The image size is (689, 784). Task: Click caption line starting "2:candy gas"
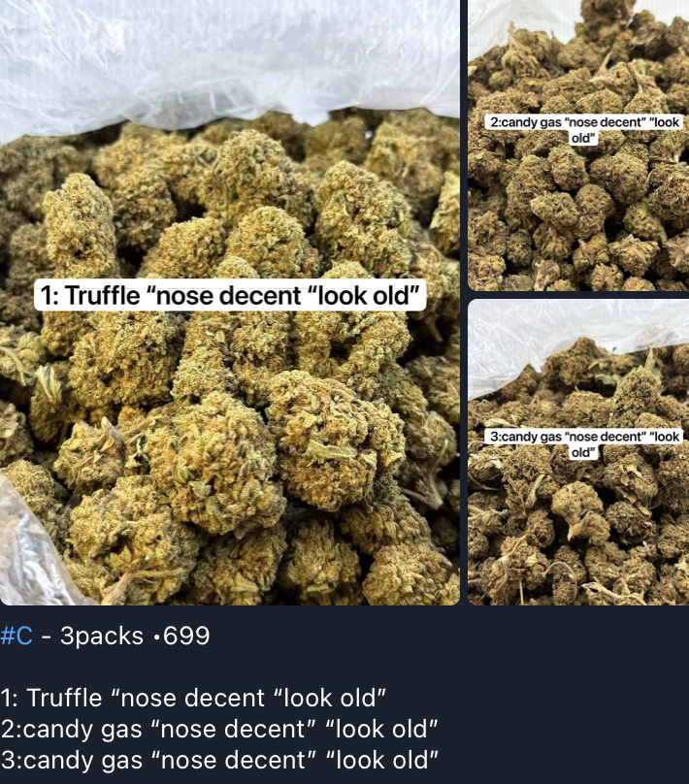[219, 729]
